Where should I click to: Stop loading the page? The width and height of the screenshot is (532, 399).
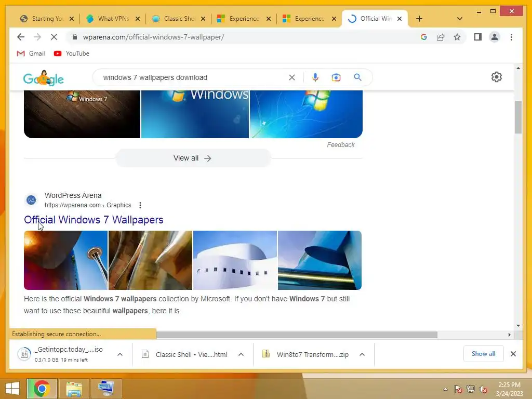pyautogui.click(x=54, y=37)
